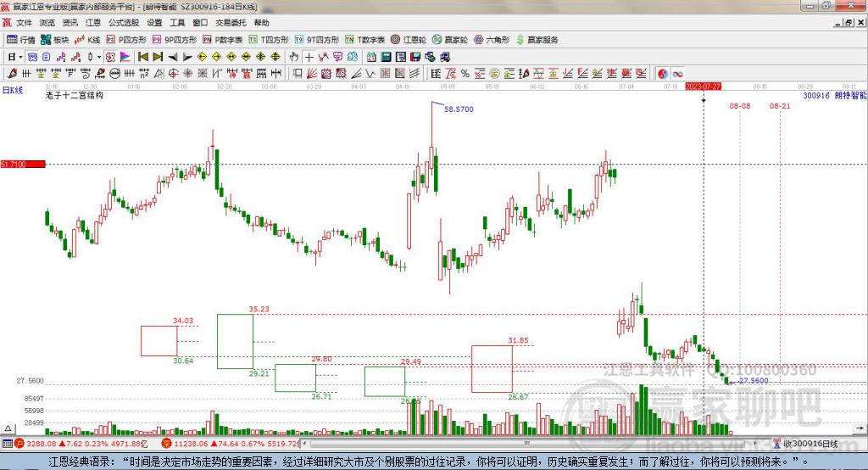Open the 行情 market quotes view
Viewport: 868px width, 470px height.
coord(21,40)
